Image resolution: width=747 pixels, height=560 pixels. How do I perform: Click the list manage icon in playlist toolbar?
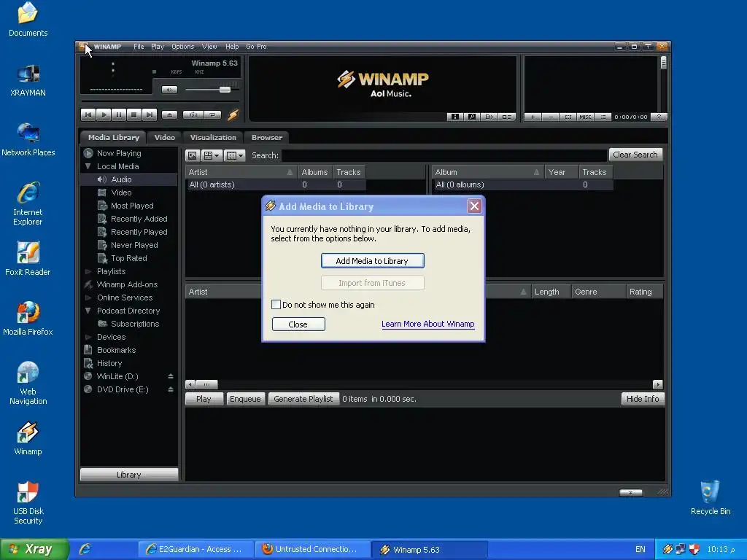(603, 117)
